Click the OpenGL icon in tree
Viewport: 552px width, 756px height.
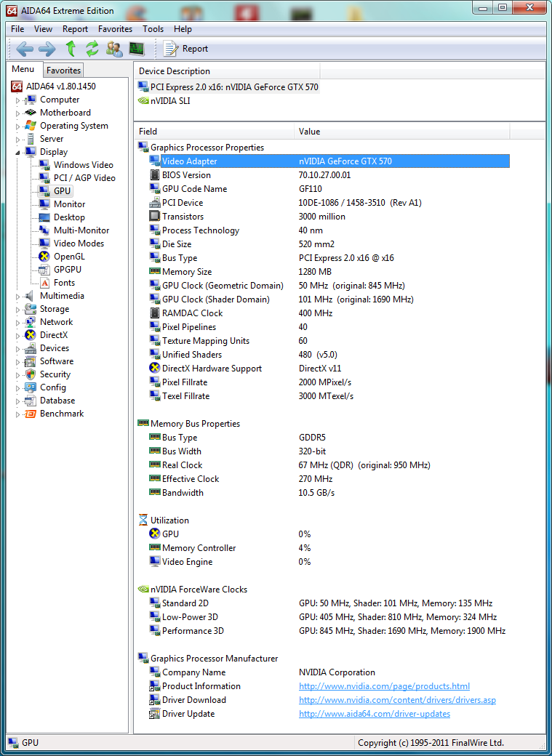tap(44, 257)
